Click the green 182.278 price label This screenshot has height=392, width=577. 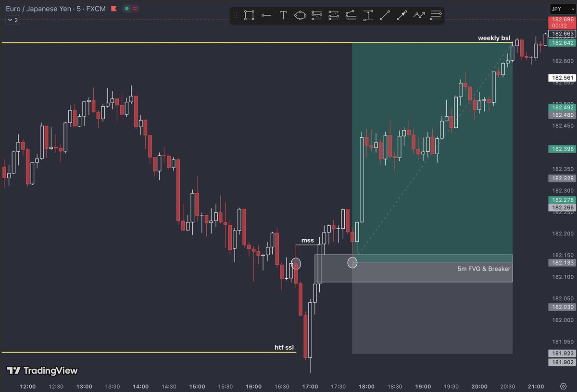[x=562, y=200]
